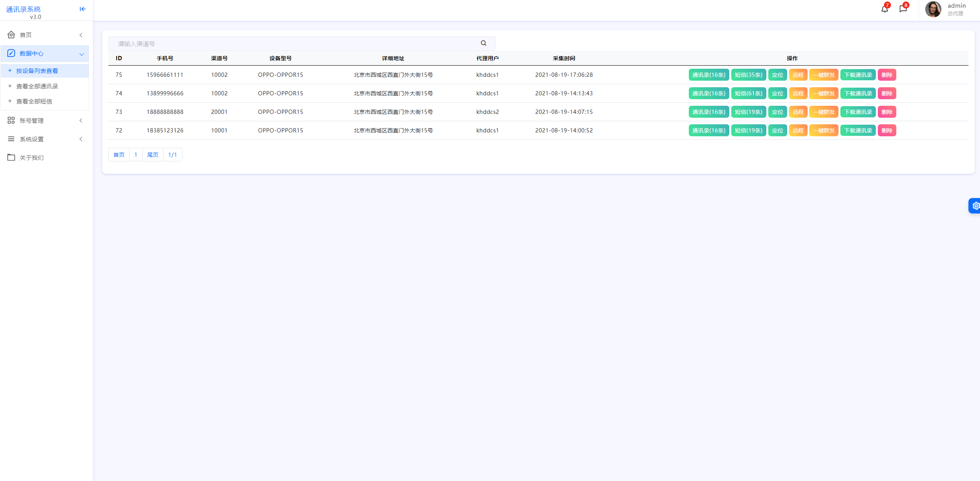
Task: Click the admin avatar picture
Action: (933, 9)
